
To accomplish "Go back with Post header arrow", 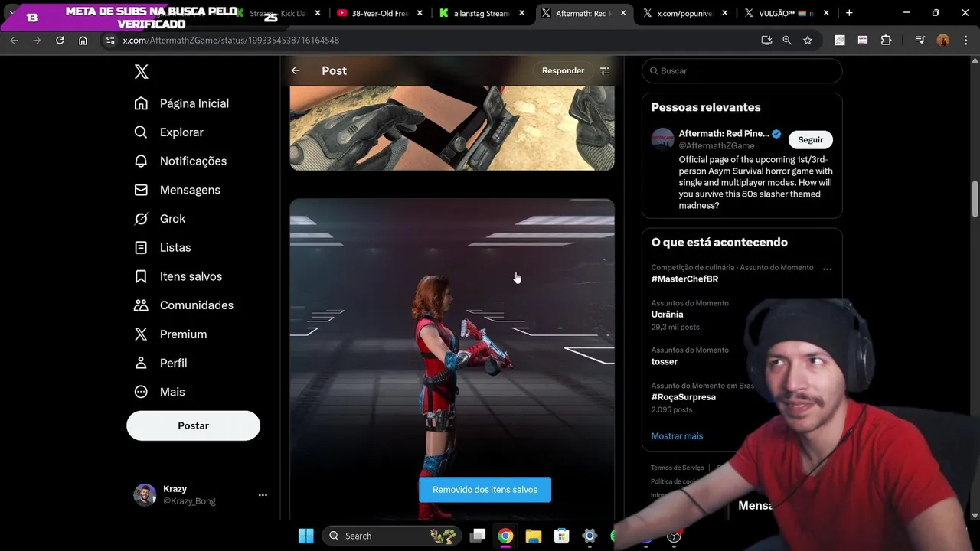I will click(x=296, y=70).
